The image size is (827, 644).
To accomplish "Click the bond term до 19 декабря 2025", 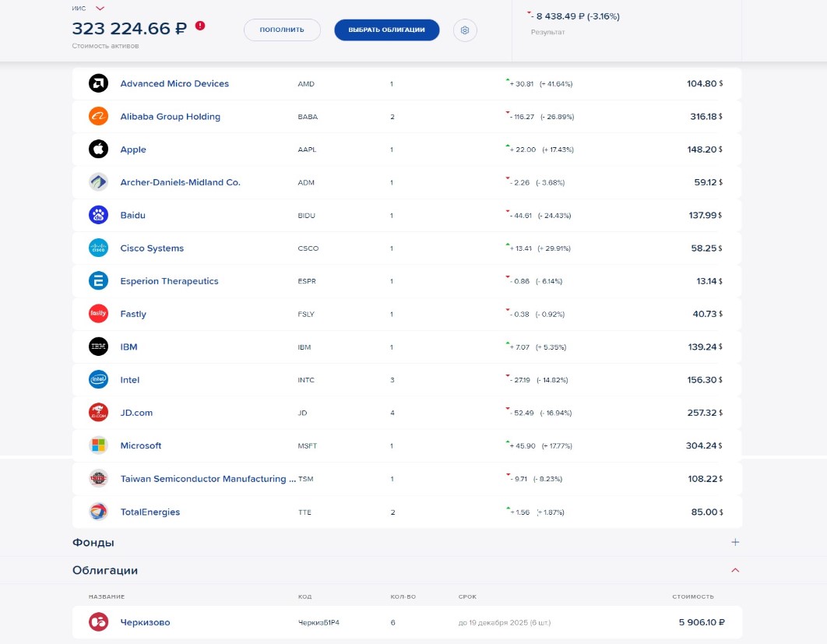I will tap(504, 622).
